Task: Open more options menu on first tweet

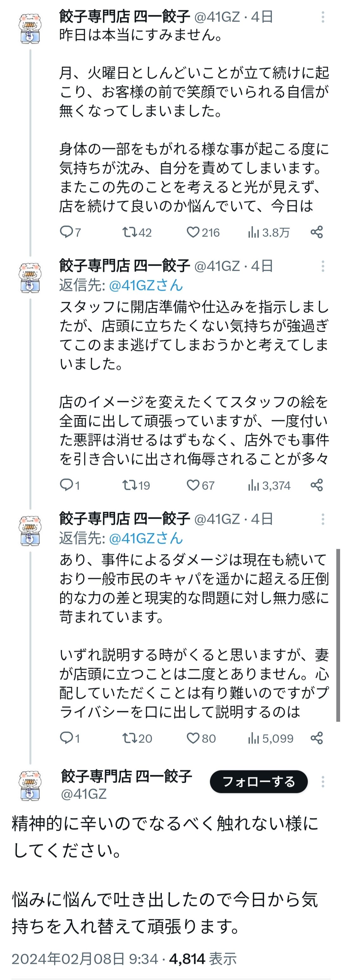Action: (x=323, y=17)
